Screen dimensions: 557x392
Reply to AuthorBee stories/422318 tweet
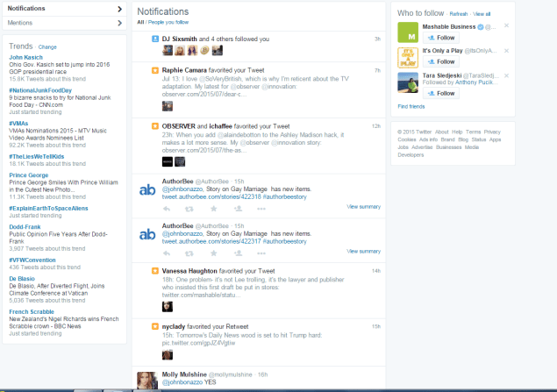[167, 209]
